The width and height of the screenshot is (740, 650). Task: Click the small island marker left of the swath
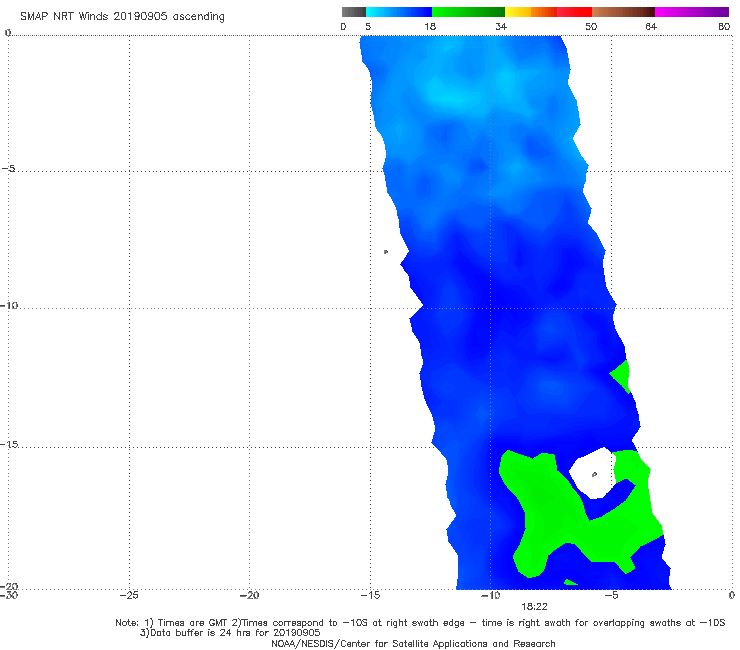(x=386, y=252)
